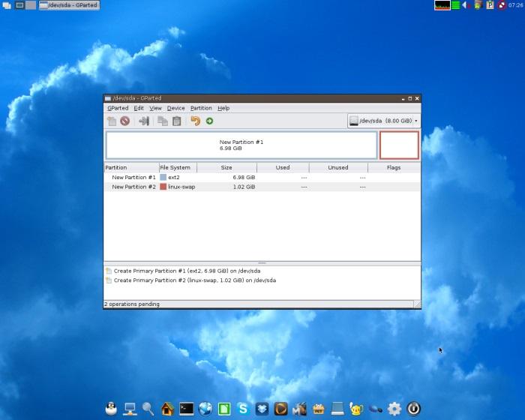525x420 pixels.
Task: Click the Copy partition toolbar icon
Action: 163,121
